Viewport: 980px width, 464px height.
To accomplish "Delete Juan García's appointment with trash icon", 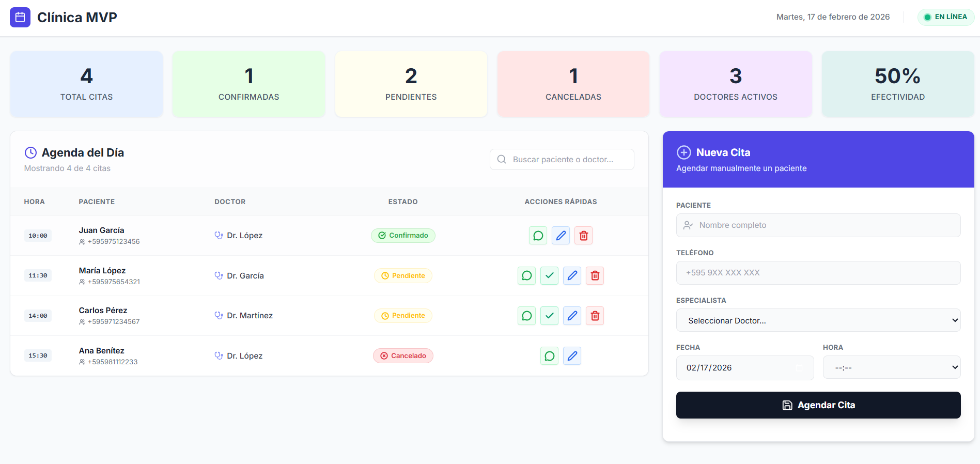I will [583, 236].
